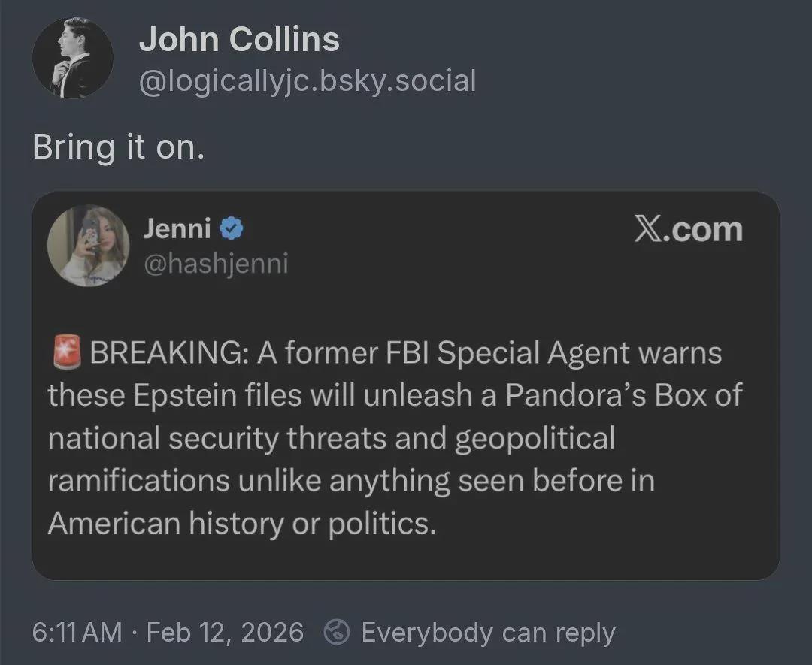Click the @logicallyjc.bsky.social handle
This screenshot has width=812, height=665.
point(307,80)
